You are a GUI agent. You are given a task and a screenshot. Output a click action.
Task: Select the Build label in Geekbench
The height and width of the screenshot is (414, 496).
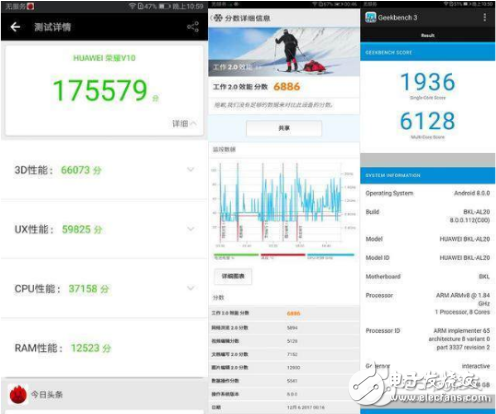(x=372, y=212)
